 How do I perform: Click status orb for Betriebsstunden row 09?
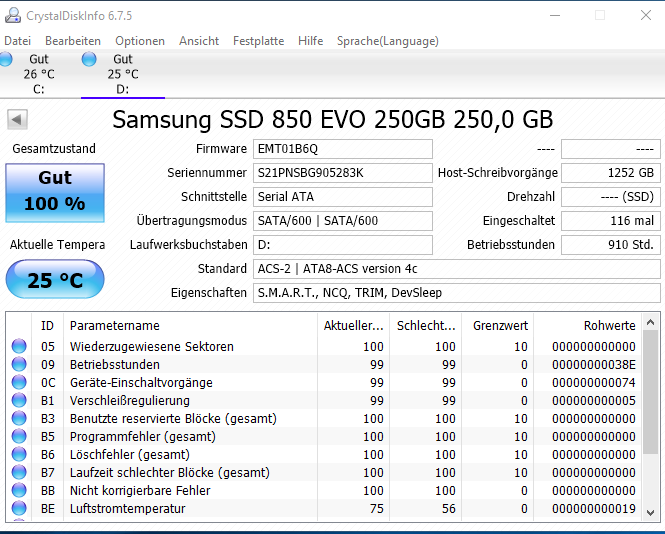19,364
